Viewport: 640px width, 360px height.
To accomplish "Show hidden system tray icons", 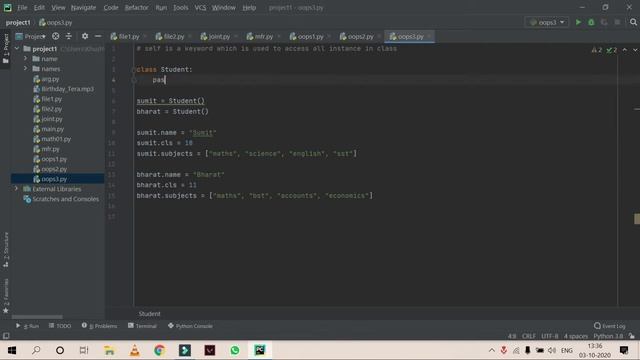I will coord(492,350).
